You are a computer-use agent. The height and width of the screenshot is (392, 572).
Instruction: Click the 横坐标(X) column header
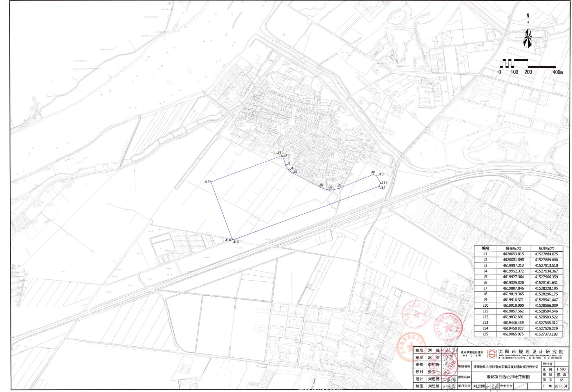[513, 248]
